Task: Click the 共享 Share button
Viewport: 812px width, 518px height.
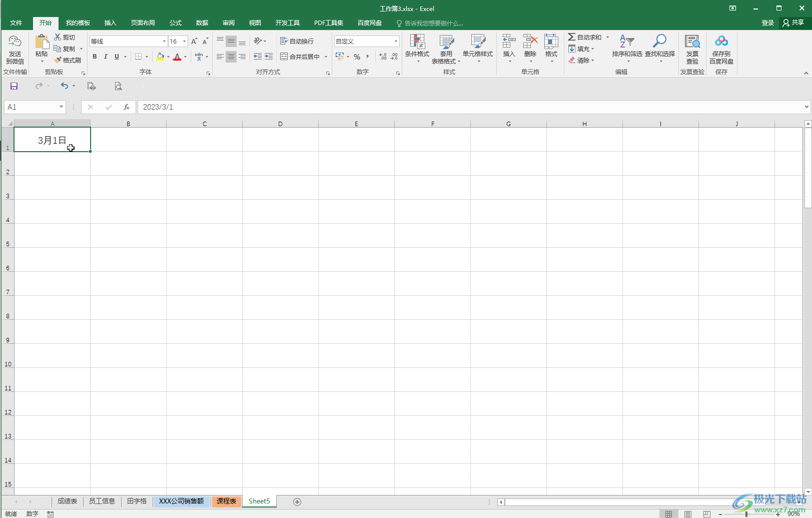Action: pyautogui.click(x=794, y=23)
